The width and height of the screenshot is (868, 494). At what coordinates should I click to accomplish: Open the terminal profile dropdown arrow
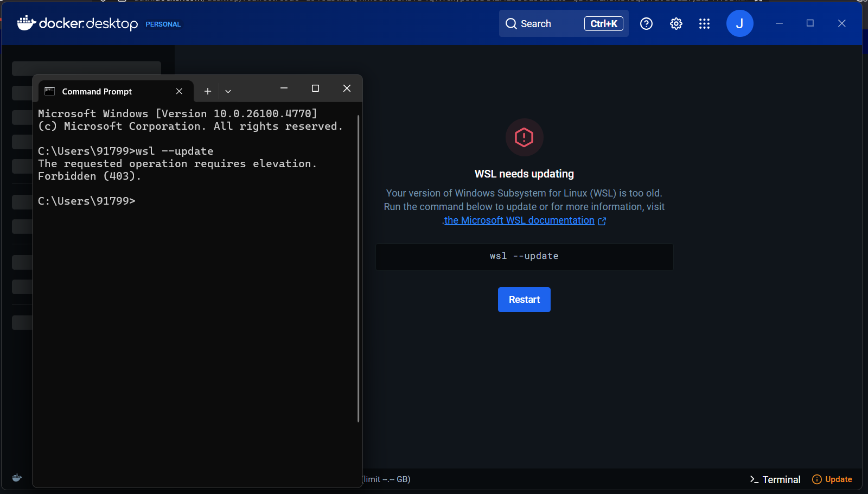(228, 91)
